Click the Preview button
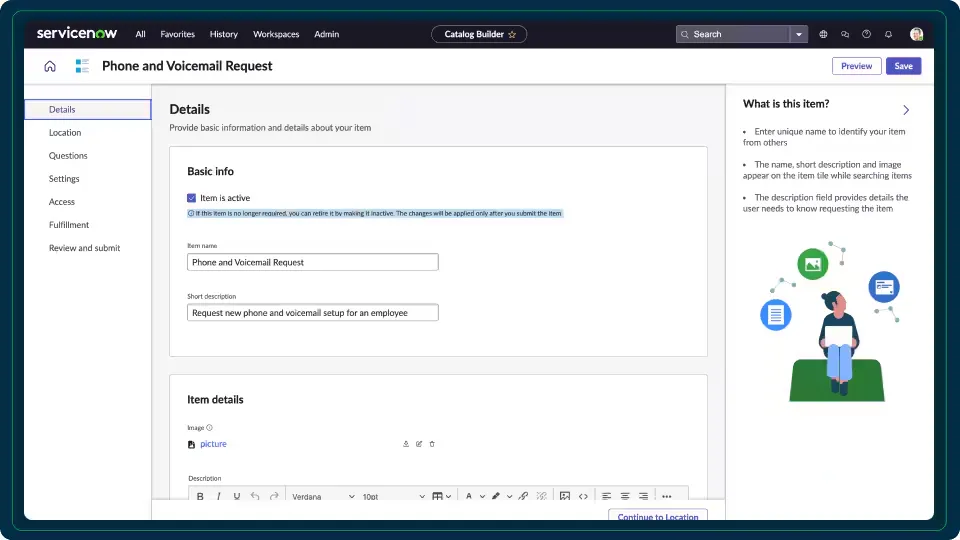960x540 pixels. (x=856, y=66)
